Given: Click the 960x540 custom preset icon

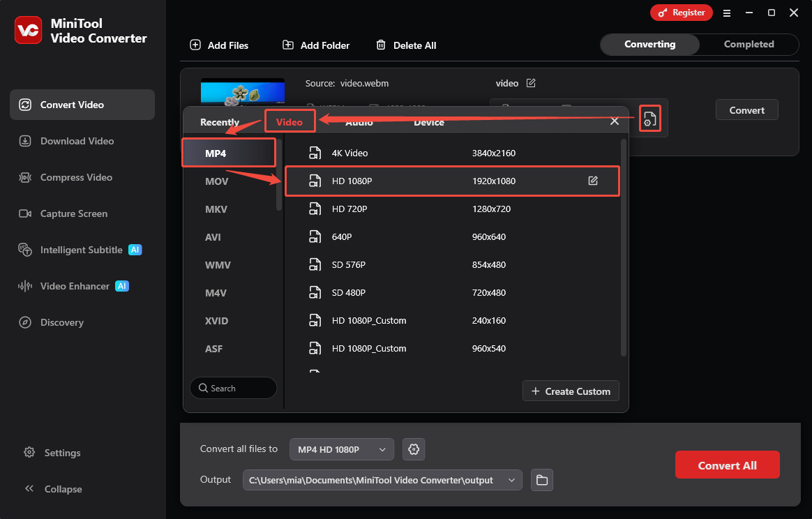Looking at the screenshot, I should (x=315, y=349).
